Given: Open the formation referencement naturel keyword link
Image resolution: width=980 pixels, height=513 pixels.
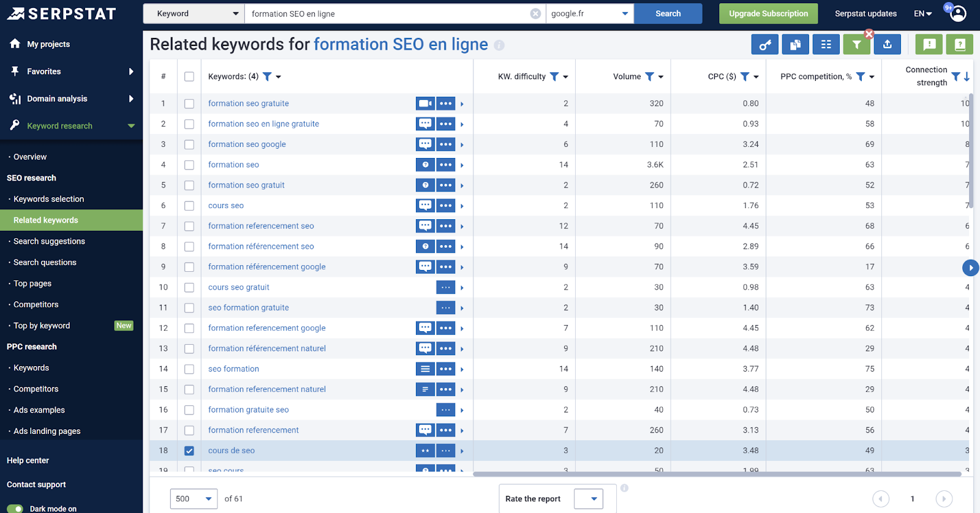Looking at the screenshot, I should (267, 389).
